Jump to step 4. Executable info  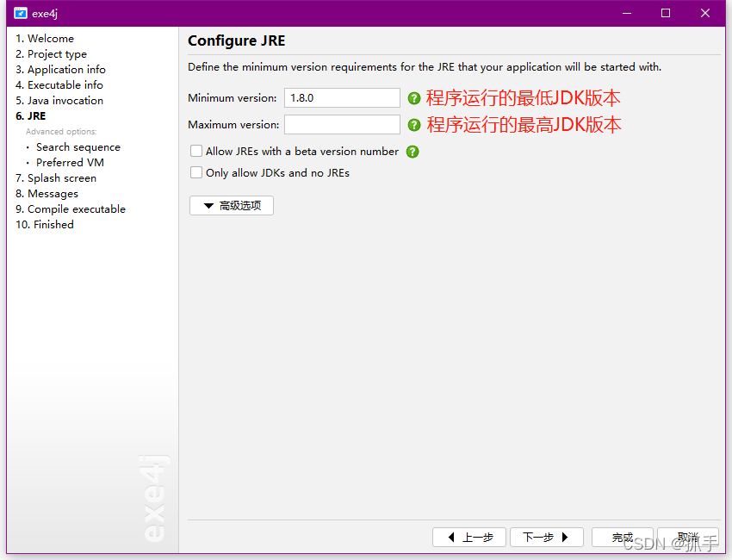pos(59,85)
